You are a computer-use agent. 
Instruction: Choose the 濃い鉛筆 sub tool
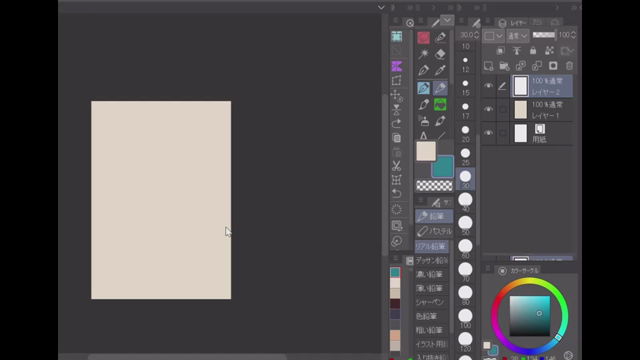[x=431, y=274]
